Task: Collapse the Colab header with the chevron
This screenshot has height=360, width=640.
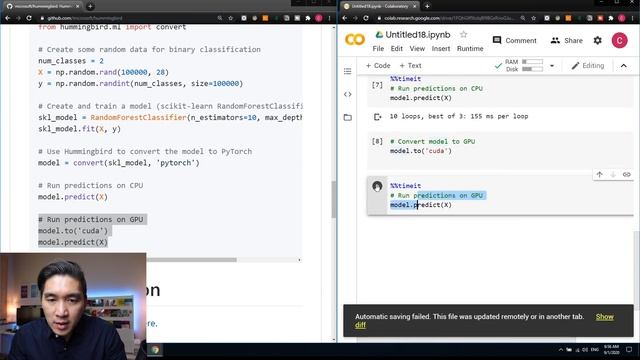Action: 624,66
